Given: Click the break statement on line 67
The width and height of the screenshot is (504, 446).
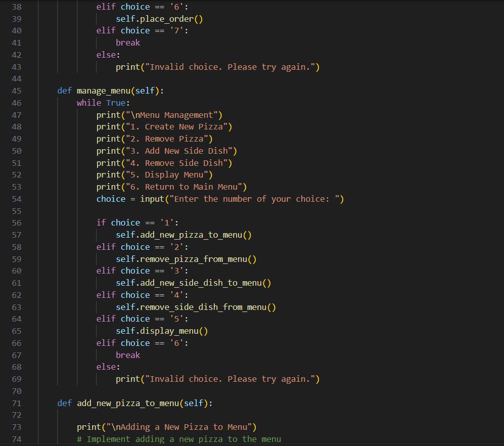Looking at the screenshot, I should [x=128, y=355].
